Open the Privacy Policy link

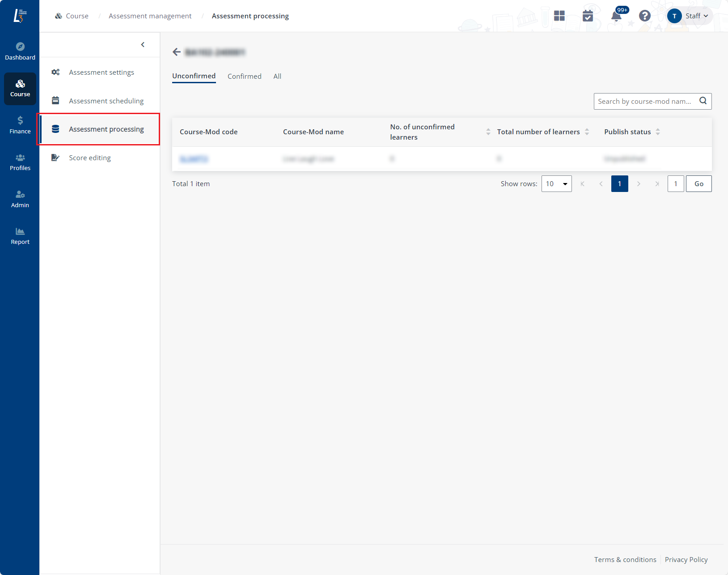pos(686,560)
